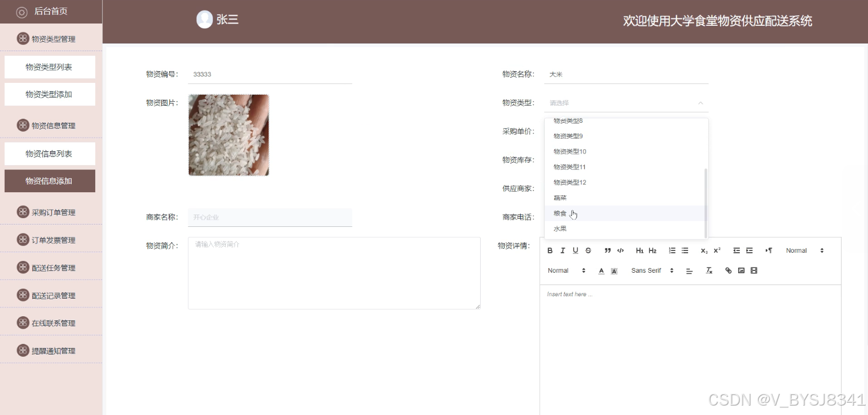Open the 物资信息添加 page
This screenshot has height=415, width=868.
click(49, 181)
